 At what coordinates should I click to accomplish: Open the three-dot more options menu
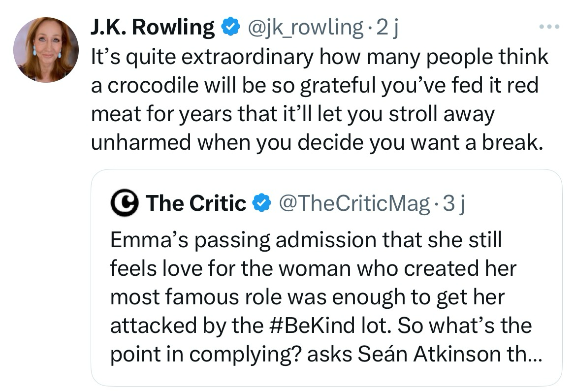pyautogui.click(x=550, y=27)
